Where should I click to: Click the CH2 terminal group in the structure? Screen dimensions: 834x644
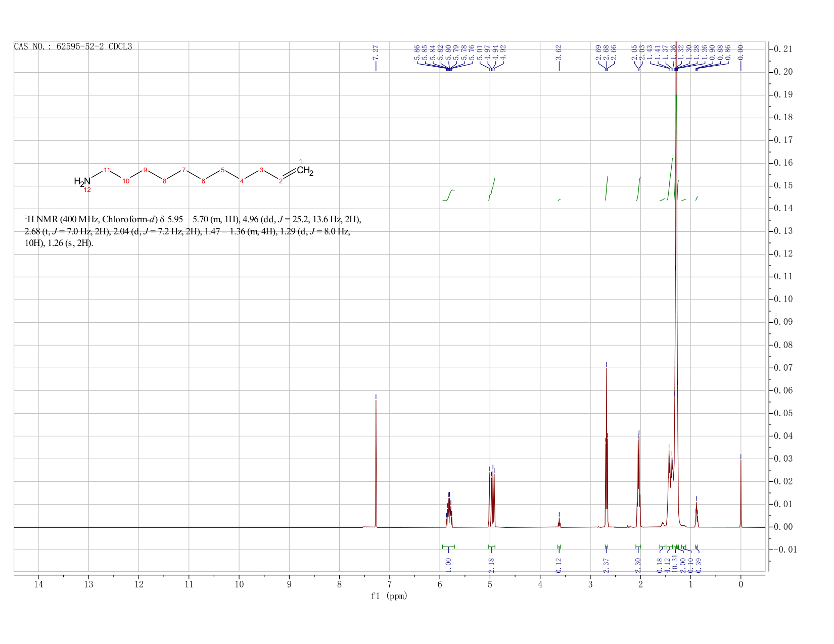tap(305, 171)
